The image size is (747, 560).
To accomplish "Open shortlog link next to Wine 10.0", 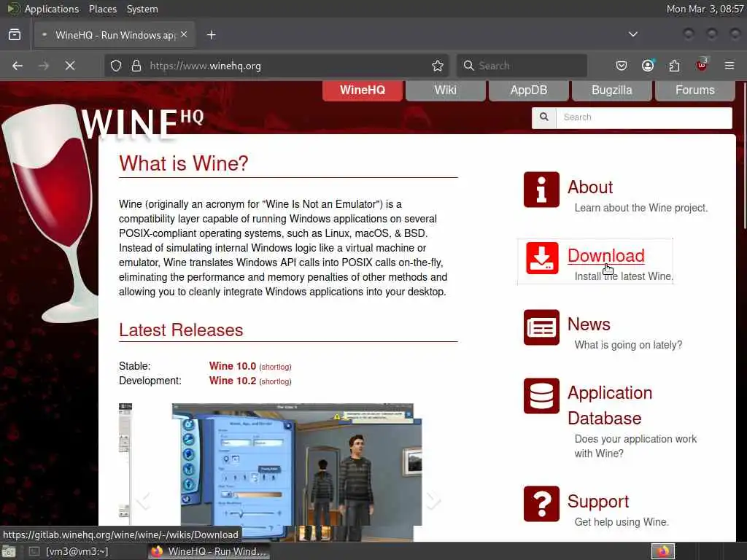I will (x=275, y=367).
